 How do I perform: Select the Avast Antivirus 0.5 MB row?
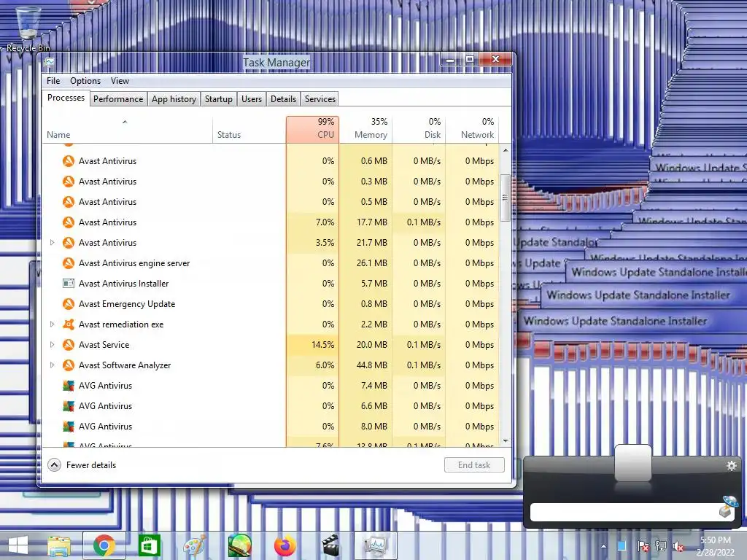pos(271,202)
